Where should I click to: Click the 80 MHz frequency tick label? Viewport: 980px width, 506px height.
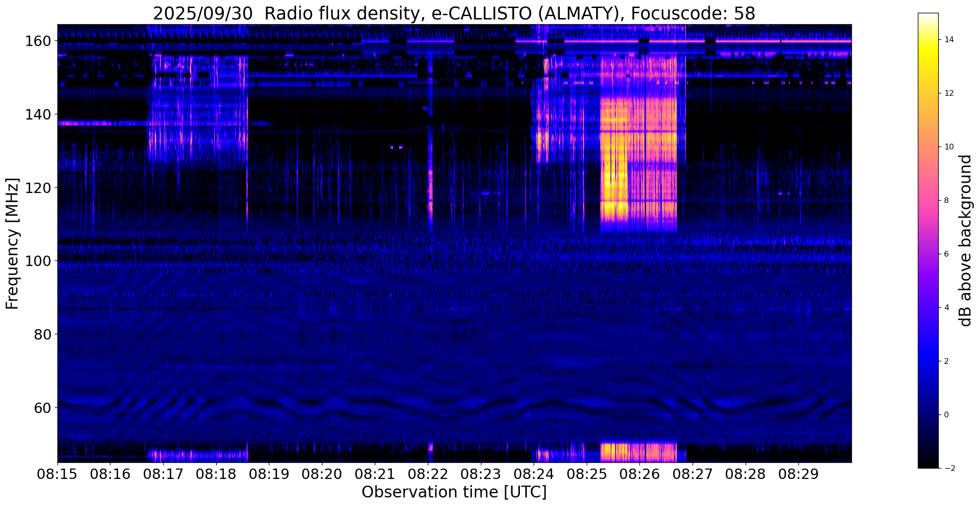tap(43, 334)
